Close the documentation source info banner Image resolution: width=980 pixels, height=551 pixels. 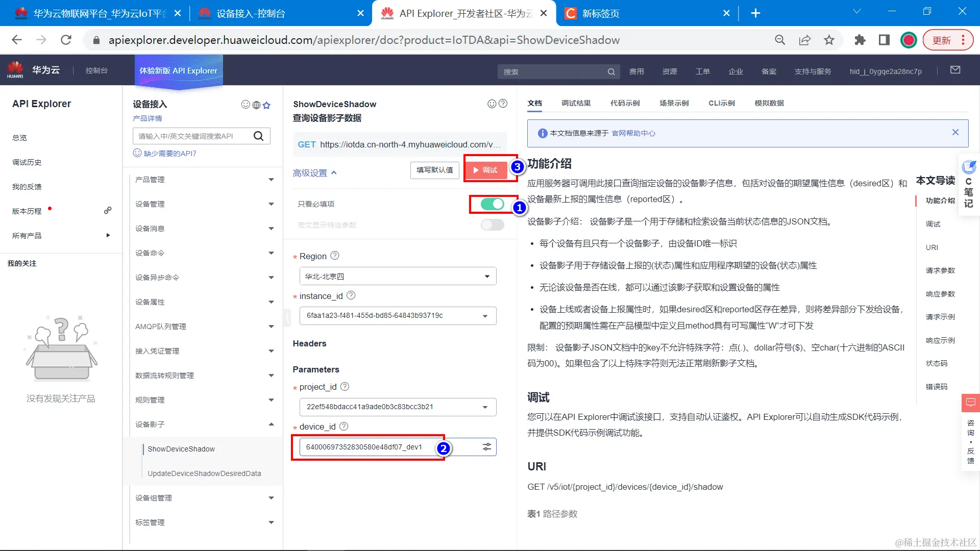[955, 132]
